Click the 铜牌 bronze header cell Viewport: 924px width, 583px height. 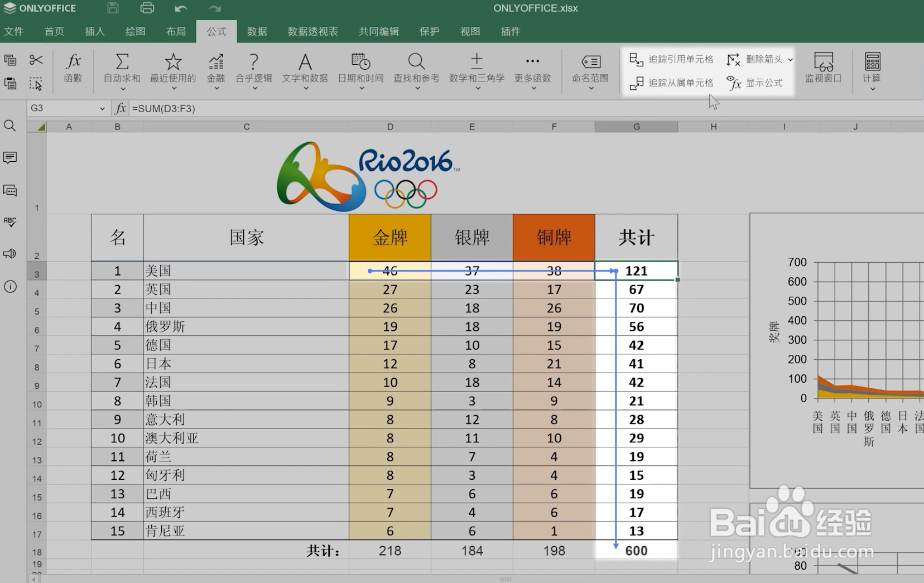(554, 238)
